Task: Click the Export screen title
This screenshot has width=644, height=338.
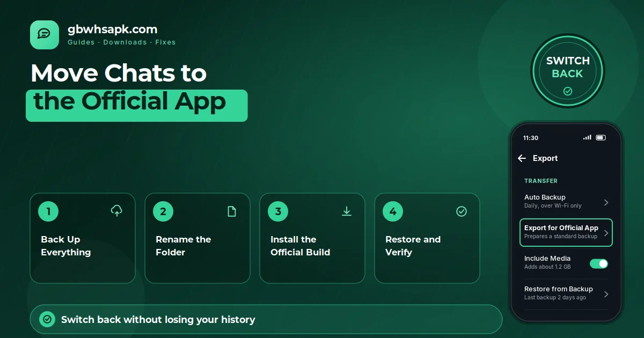Action: [x=545, y=158]
